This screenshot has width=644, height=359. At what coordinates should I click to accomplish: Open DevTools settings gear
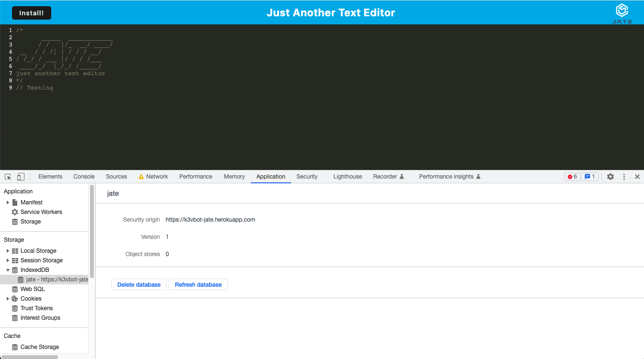(610, 177)
